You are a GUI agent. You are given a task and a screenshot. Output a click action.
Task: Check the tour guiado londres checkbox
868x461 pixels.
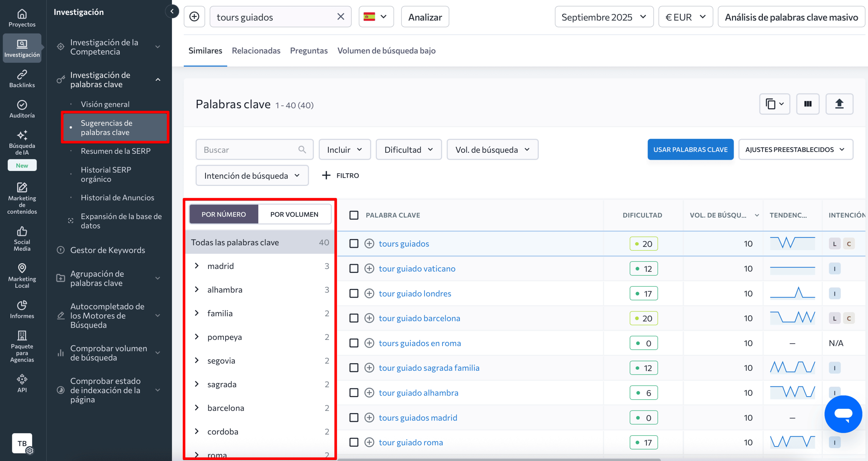(x=354, y=293)
